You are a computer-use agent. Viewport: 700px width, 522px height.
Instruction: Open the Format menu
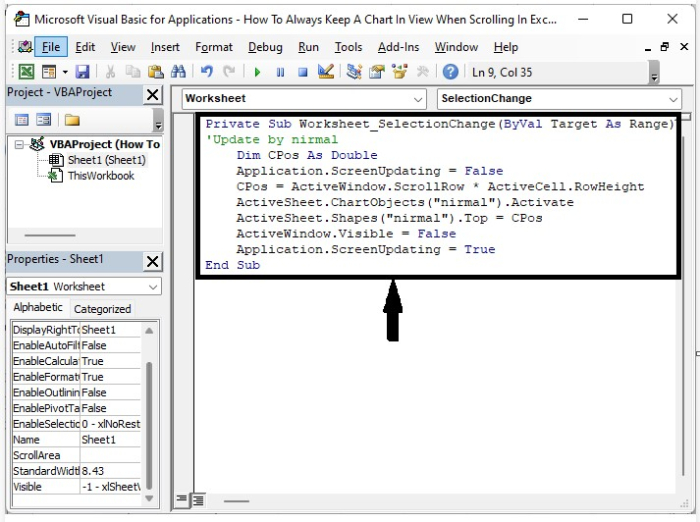click(214, 47)
